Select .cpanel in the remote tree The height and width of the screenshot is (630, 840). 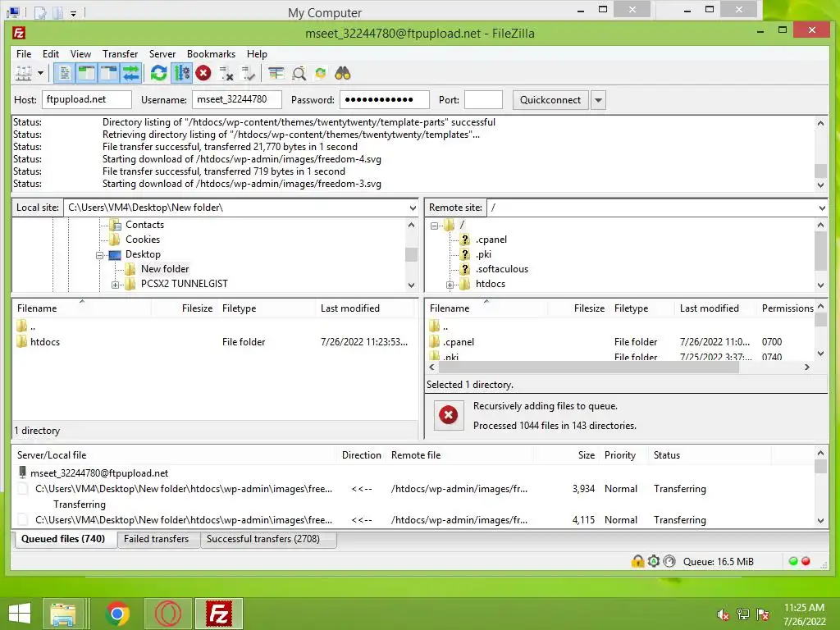pyautogui.click(x=491, y=240)
